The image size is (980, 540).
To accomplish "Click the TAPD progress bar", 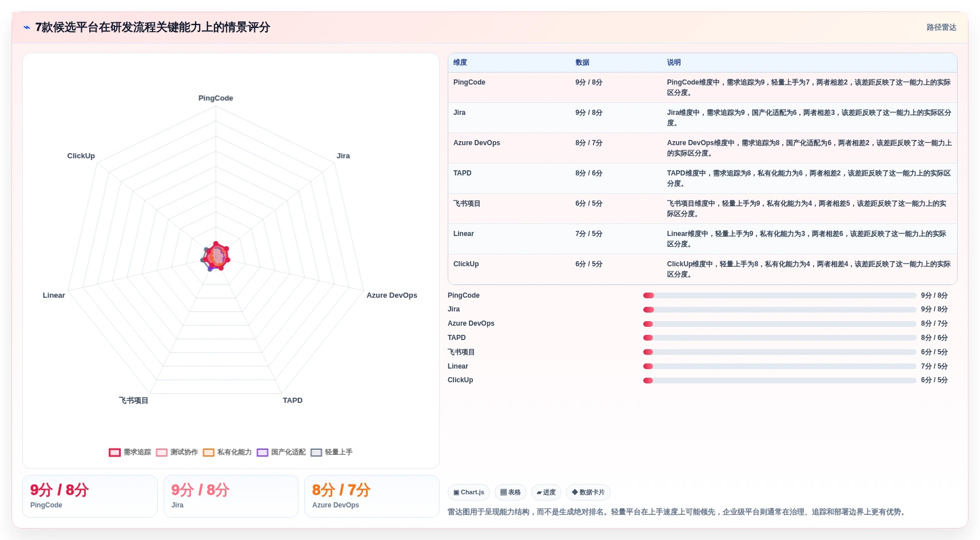I will [x=779, y=338].
